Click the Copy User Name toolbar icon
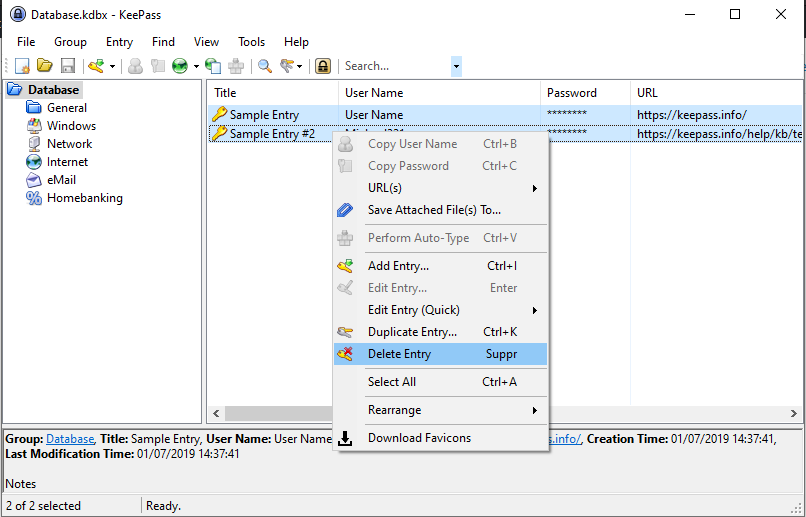 pos(135,66)
